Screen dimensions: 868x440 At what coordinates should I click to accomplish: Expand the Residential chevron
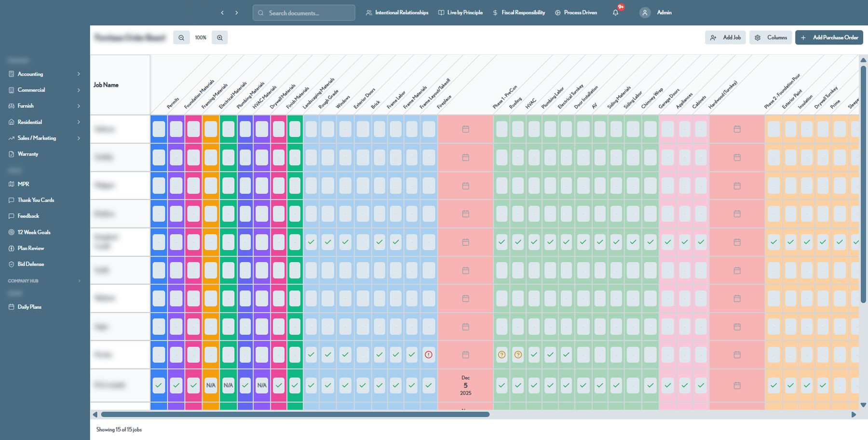coord(79,122)
